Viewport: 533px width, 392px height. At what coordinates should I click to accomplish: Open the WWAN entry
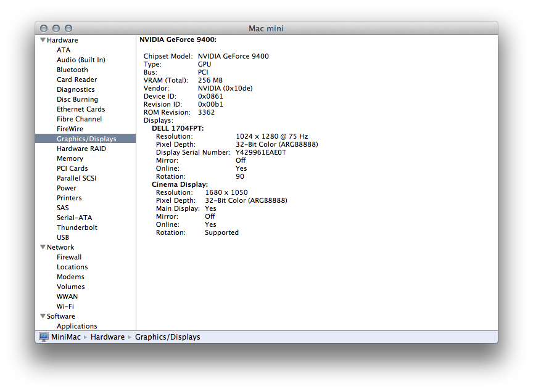pos(67,296)
